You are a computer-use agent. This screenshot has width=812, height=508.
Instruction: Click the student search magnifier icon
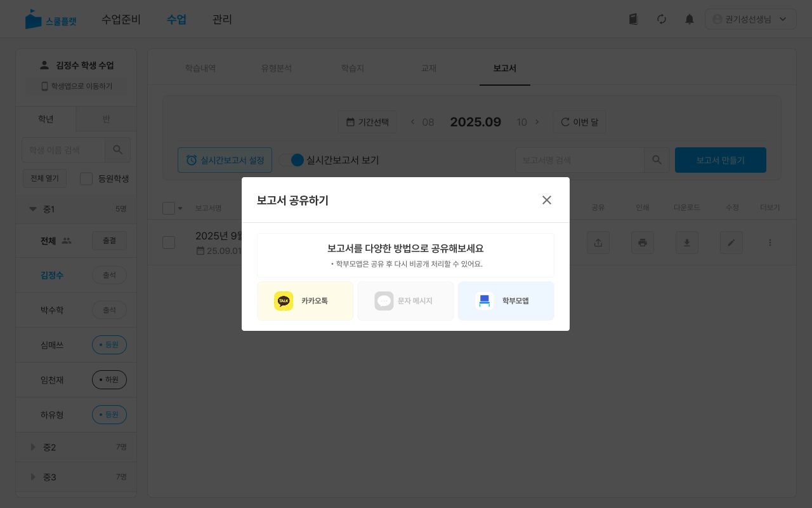[118, 150]
